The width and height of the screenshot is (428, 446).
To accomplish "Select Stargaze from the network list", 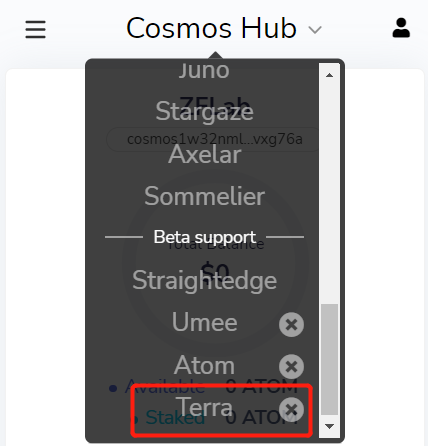I will (204, 111).
